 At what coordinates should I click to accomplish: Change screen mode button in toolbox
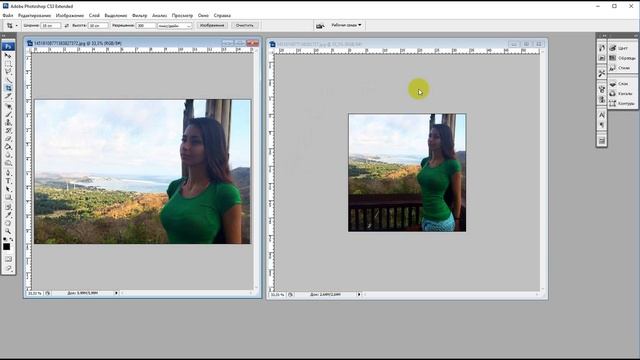pyautogui.click(x=8, y=268)
